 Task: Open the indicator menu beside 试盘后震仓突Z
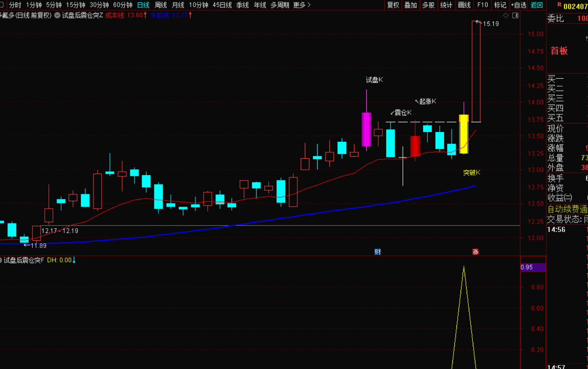(x=57, y=15)
